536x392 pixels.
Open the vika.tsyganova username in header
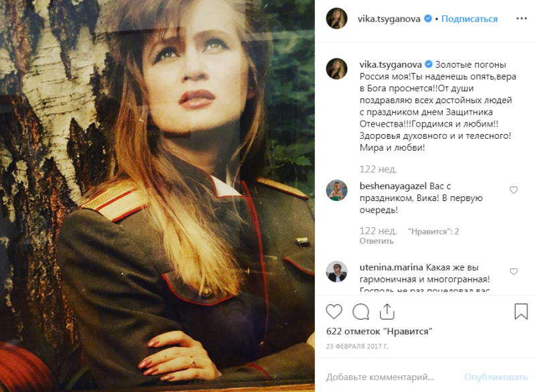[x=389, y=19]
